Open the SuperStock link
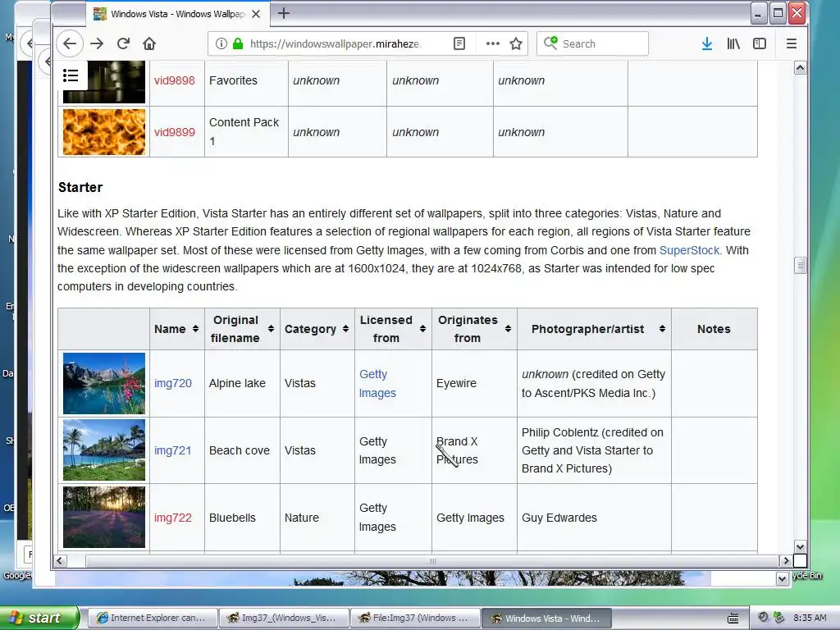This screenshot has width=840, height=630. [x=689, y=250]
